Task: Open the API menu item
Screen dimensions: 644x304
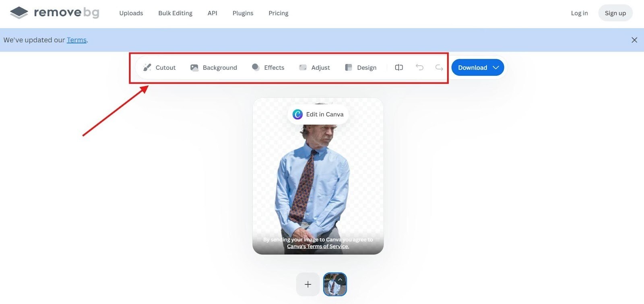Action: pyautogui.click(x=212, y=13)
